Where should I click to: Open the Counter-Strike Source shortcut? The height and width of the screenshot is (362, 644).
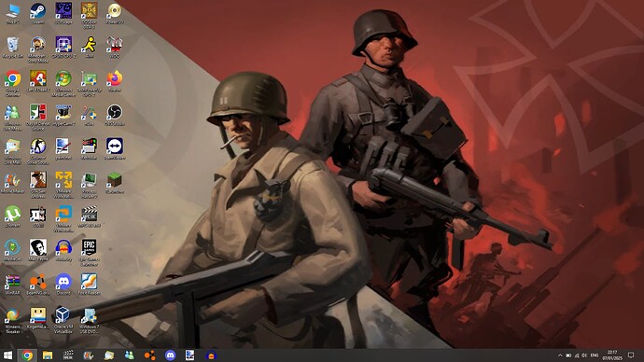[x=37, y=151]
